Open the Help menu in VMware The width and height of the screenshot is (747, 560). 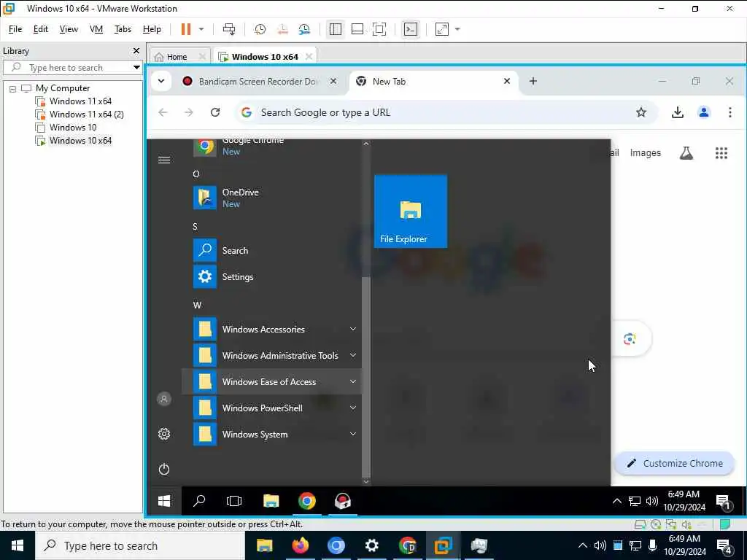click(x=152, y=29)
